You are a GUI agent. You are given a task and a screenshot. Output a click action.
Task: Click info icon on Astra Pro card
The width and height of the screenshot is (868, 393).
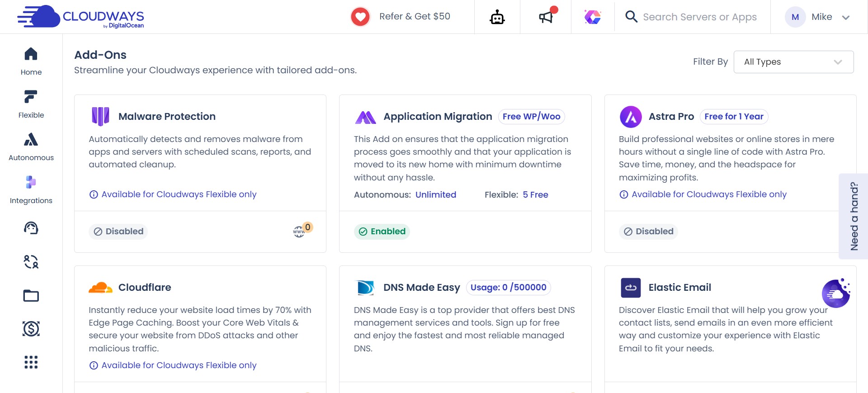click(624, 194)
